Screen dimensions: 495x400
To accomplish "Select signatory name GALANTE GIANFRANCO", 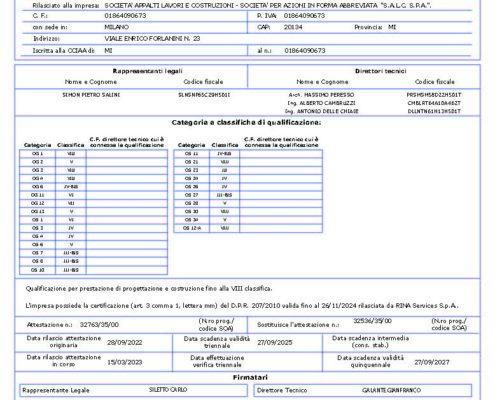I will tap(391, 390).
